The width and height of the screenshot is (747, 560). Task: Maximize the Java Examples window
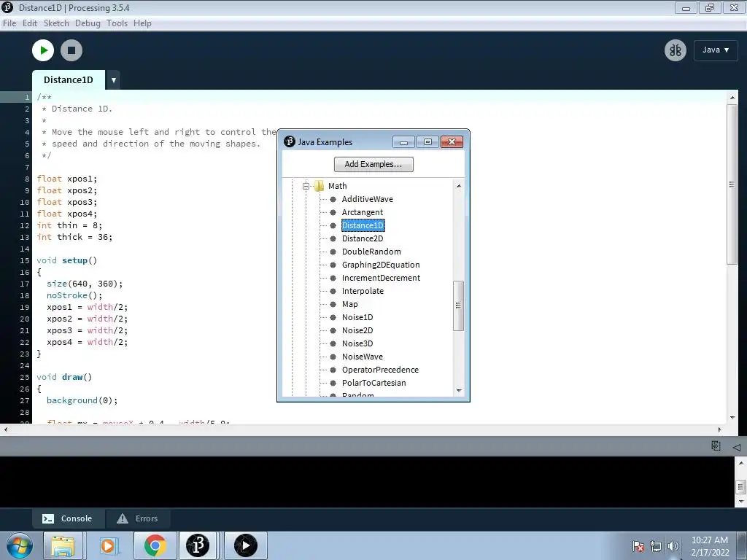pos(427,142)
